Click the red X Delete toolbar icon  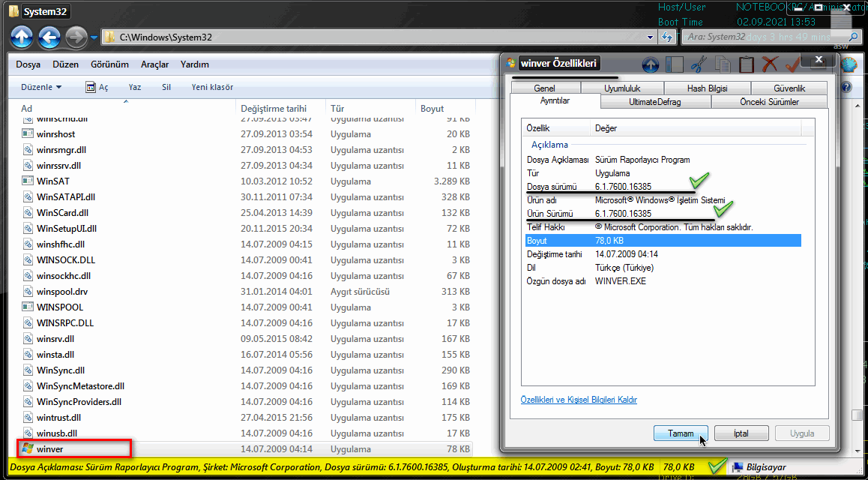click(770, 64)
